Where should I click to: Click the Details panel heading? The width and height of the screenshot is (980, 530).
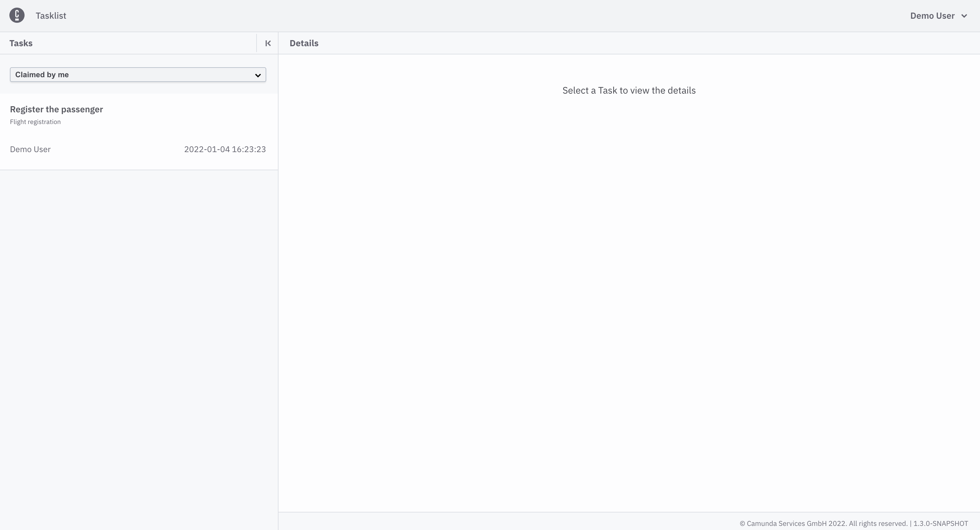pyautogui.click(x=304, y=43)
